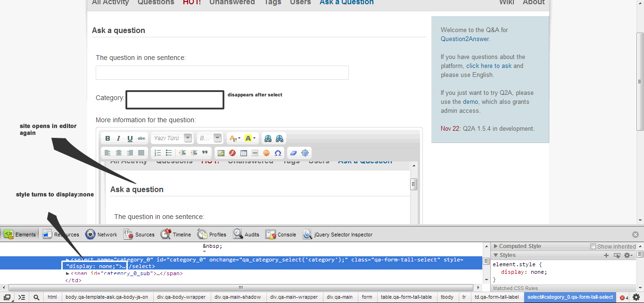Enable the Show inherited checkbox
Image resolution: width=644 pixels, height=303 pixels.
[593, 246]
